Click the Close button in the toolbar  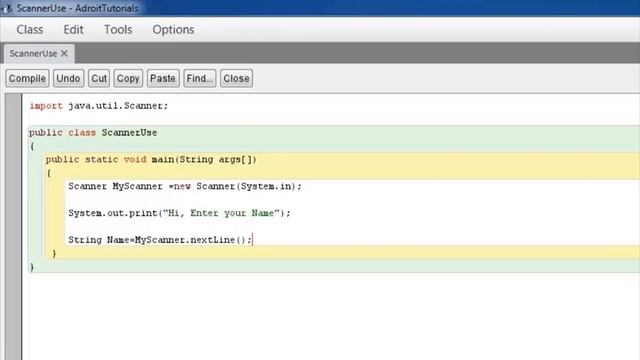tap(236, 78)
